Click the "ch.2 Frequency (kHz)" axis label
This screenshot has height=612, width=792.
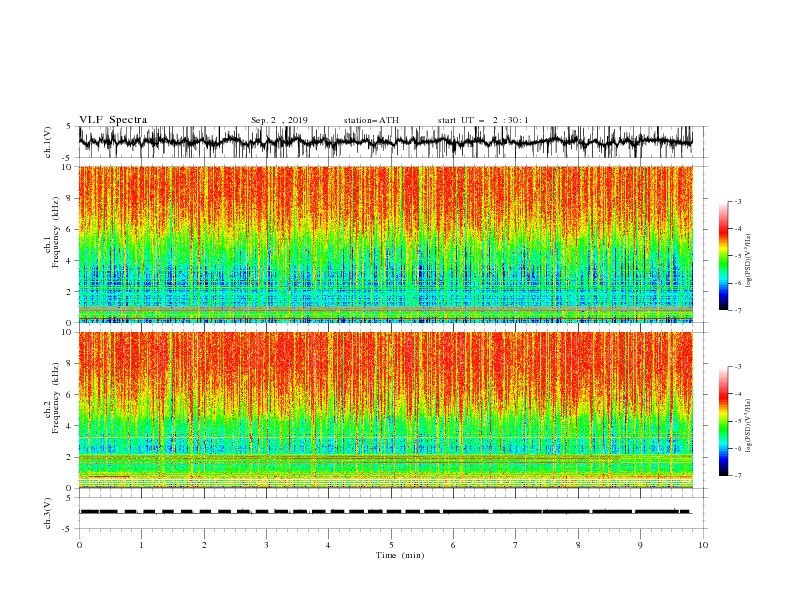52,397
